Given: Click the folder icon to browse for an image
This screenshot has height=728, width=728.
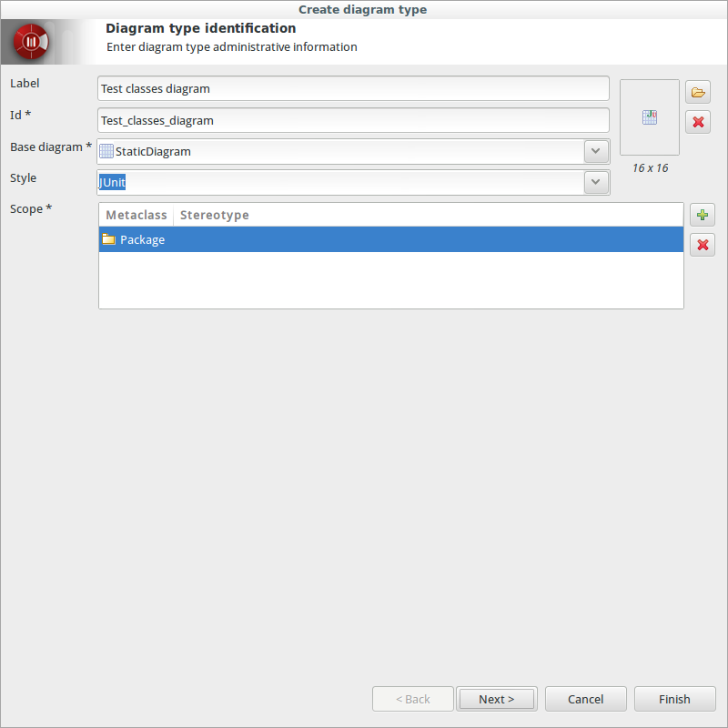Looking at the screenshot, I should pos(698,92).
